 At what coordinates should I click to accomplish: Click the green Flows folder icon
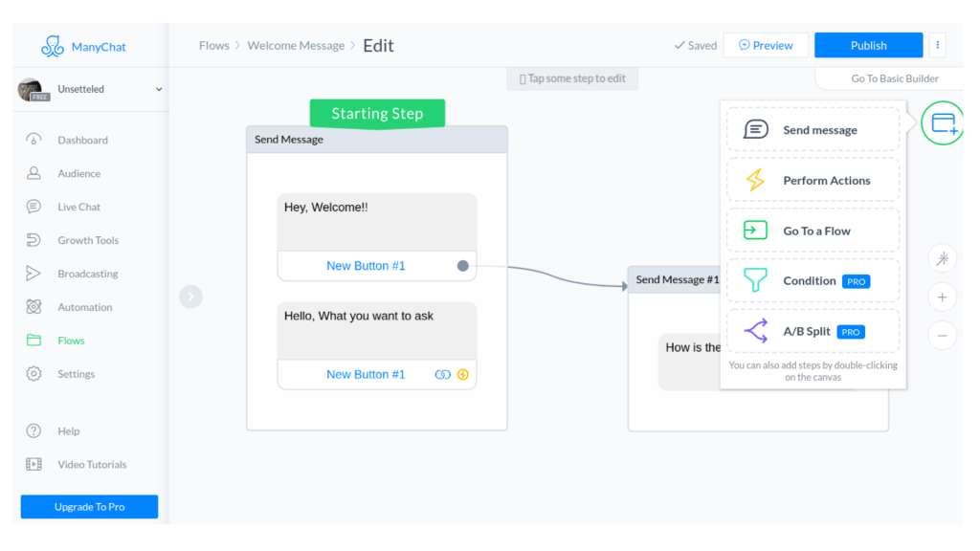(x=33, y=341)
